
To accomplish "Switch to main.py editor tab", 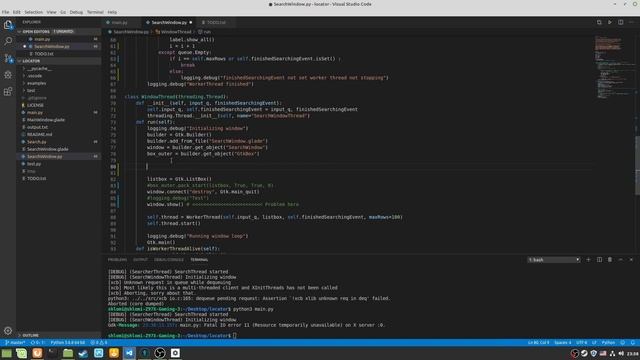I will tap(121, 22).
